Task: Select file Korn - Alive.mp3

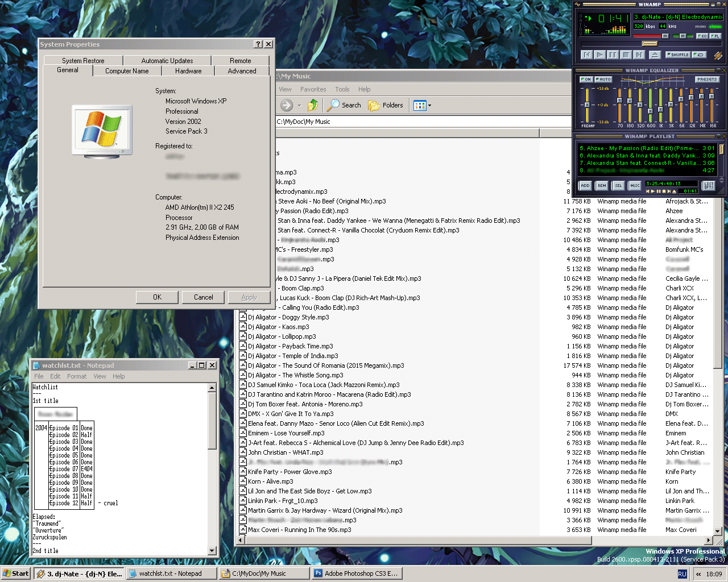Action: pos(271,481)
